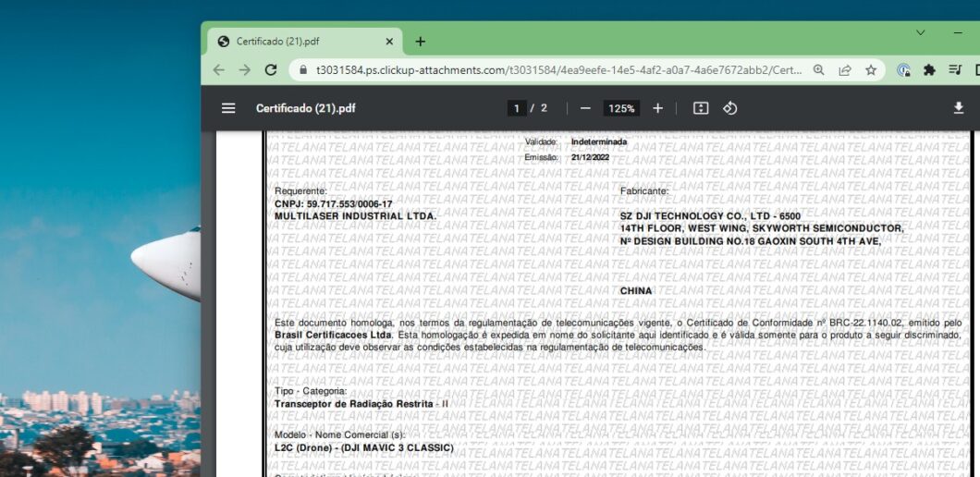Reload the certificate page
The height and width of the screenshot is (477, 980).
(x=271, y=70)
